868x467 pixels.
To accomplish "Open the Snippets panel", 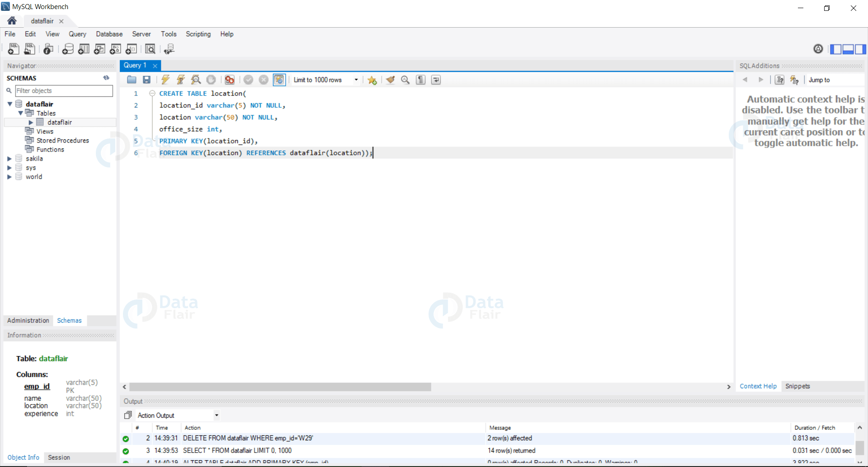I will 797,386.
